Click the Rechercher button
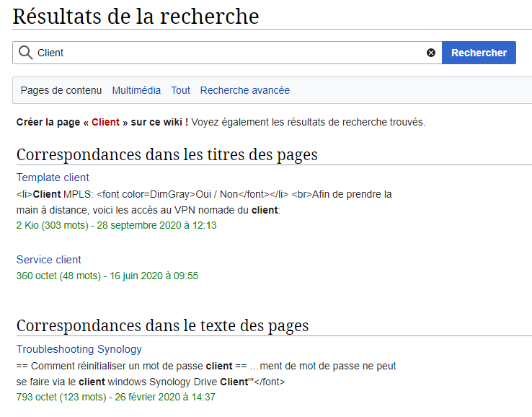Viewport: 532px width, 417px height. (479, 53)
